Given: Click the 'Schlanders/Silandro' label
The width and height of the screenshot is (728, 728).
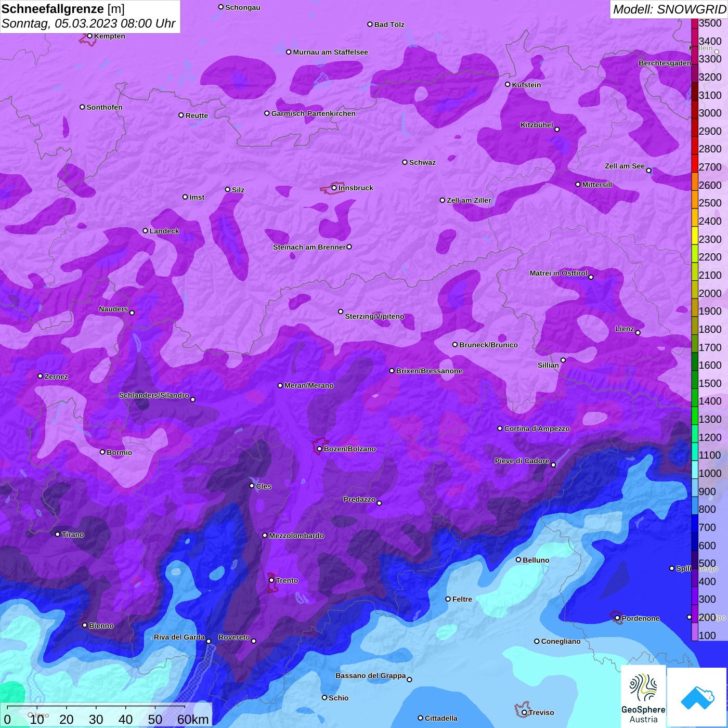Looking at the screenshot, I should coord(154,395).
